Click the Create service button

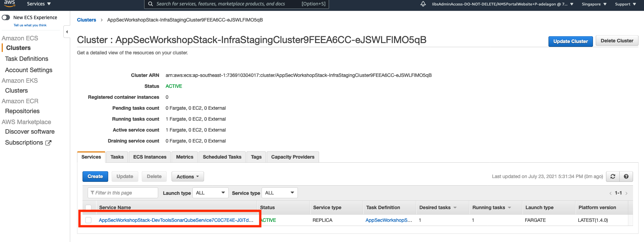pyautogui.click(x=95, y=176)
